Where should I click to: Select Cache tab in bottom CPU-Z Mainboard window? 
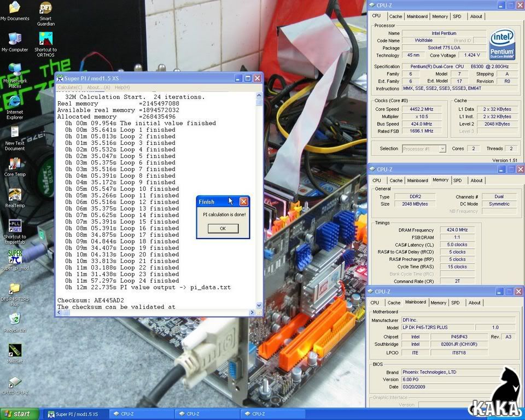[394, 303]
